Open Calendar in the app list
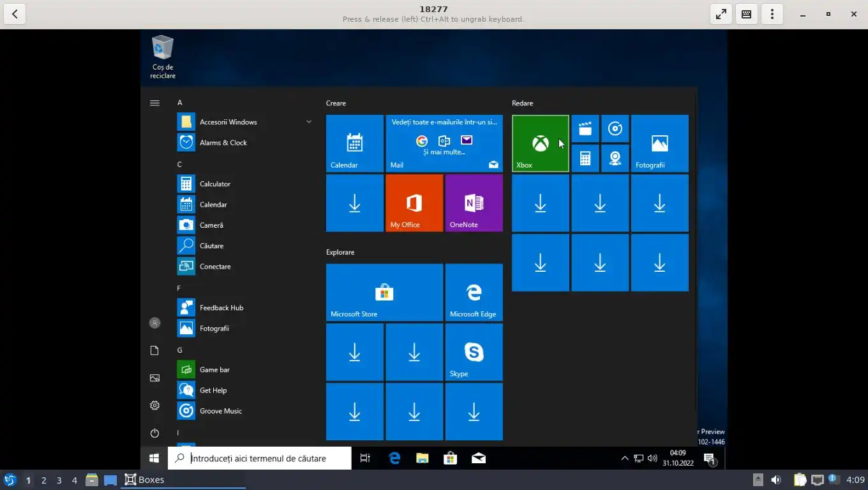868x490 pixels. point(246,204)
